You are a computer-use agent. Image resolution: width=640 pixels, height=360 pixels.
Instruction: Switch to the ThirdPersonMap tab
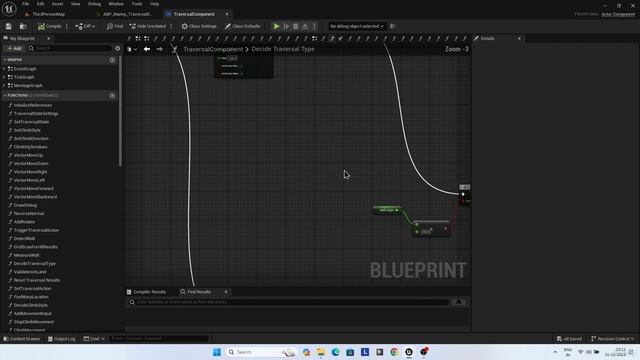[x=48, y=14]
